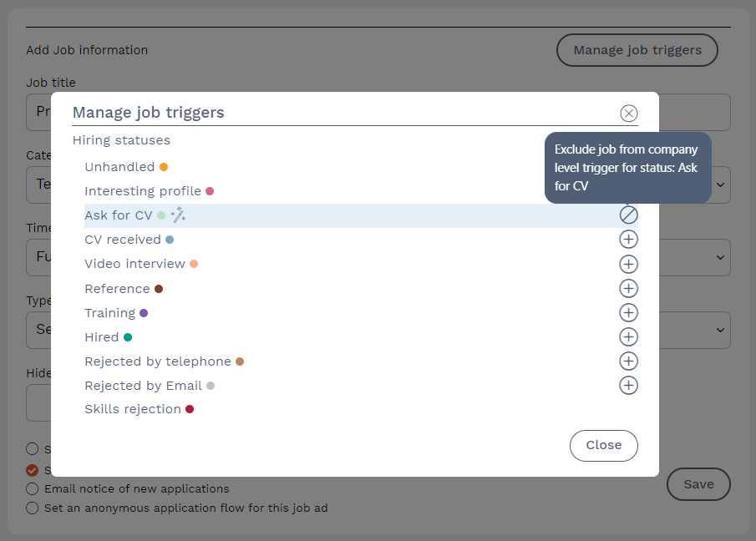Select the Skills rejection status row

133,409
